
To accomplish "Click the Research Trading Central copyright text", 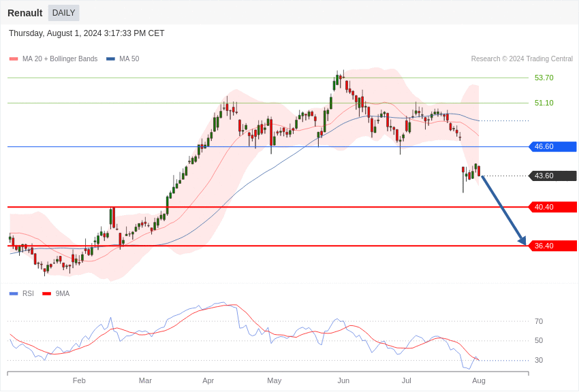I will (522, 59).
